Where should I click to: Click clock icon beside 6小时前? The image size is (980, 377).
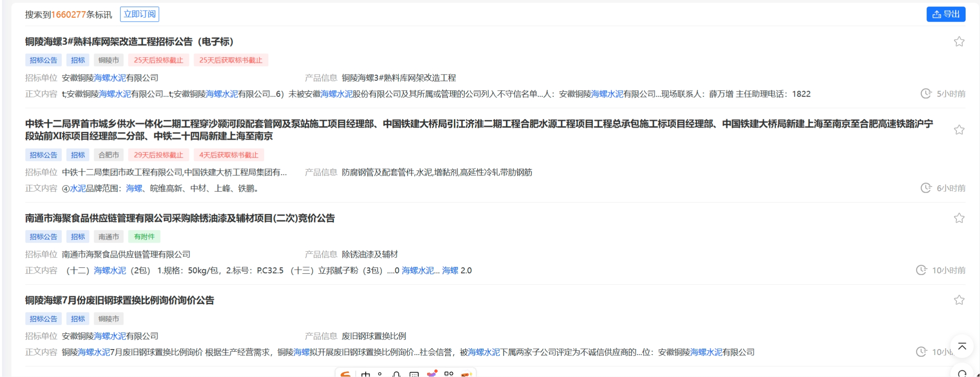(926, 188)
